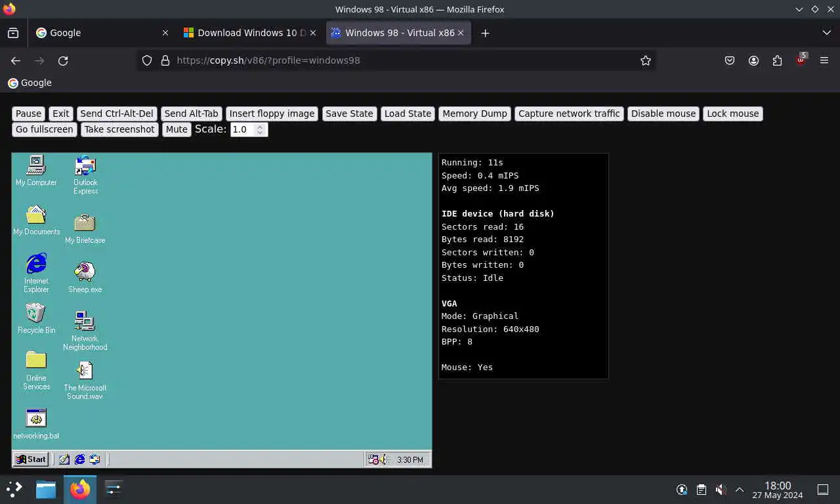
Task: Click the Exit button
Action: (61, 114)
